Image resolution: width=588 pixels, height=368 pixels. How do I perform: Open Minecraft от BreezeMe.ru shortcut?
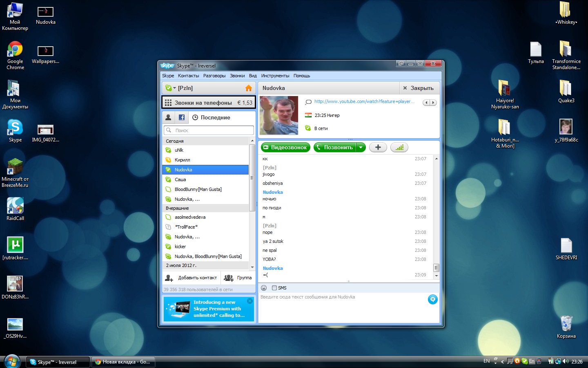tap(15, 173)
